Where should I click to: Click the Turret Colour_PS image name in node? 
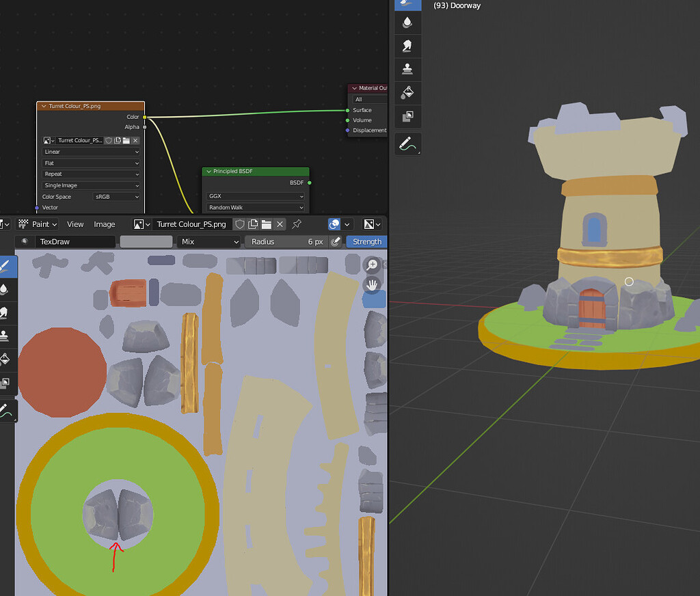click(x=80, y=141)
